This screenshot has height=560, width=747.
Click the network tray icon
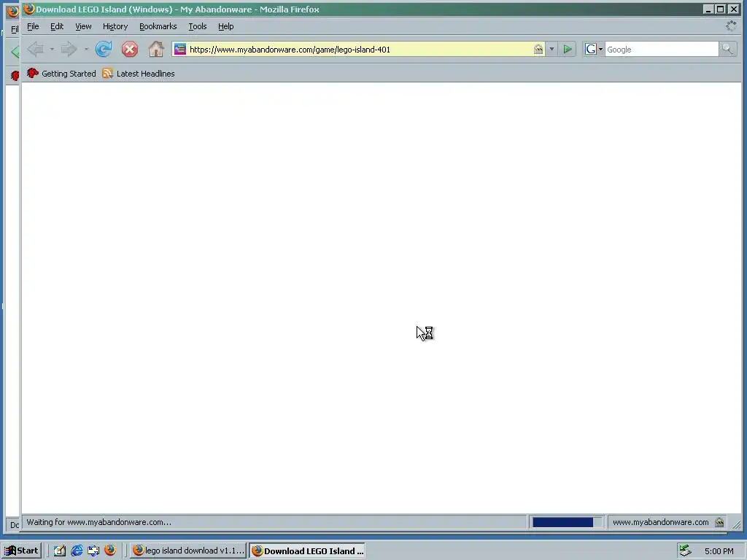685,551
